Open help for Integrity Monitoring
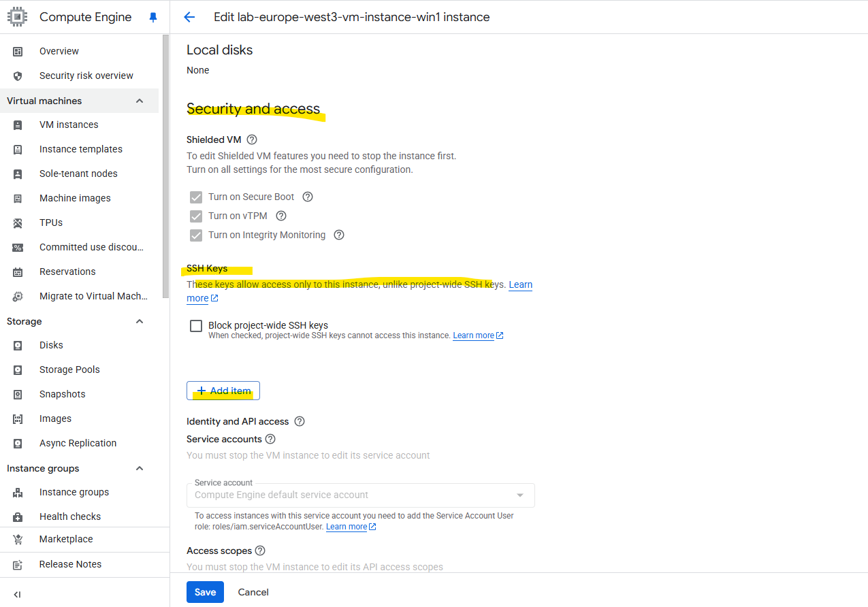 tap(339, 235)
